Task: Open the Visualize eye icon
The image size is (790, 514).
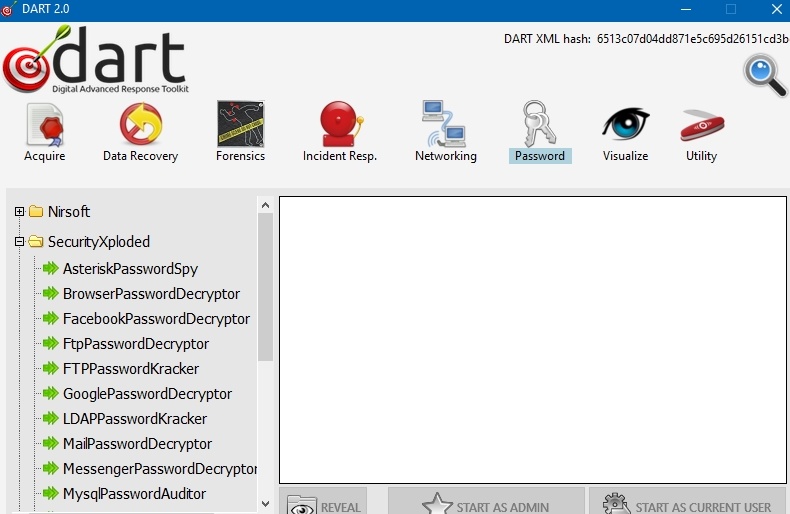Action: click(625, 124)
